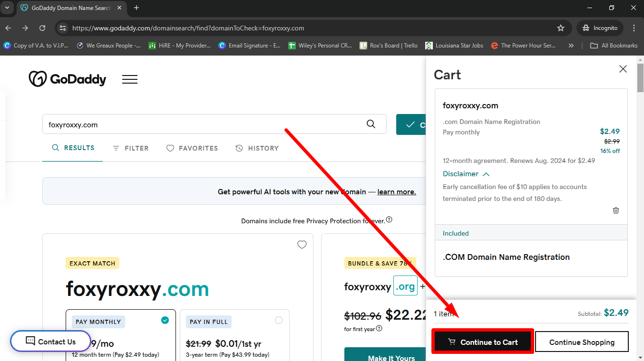Screen dimensions: 644x361
Task: Open the .org extension selector
Action: pyautogui.click(x=405, y=286)
